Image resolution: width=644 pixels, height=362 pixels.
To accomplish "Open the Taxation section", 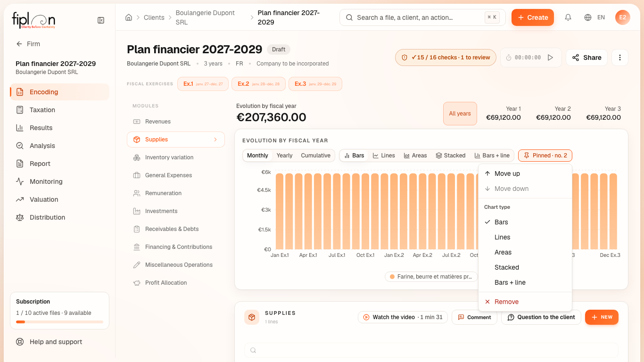I will pyautogui.click(x=59, y=110).
